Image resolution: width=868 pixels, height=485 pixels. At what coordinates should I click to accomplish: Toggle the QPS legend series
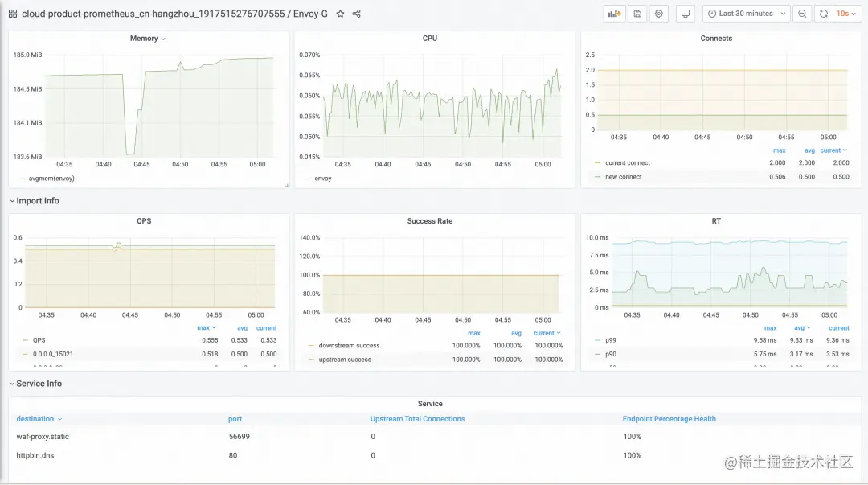[39, 340]
